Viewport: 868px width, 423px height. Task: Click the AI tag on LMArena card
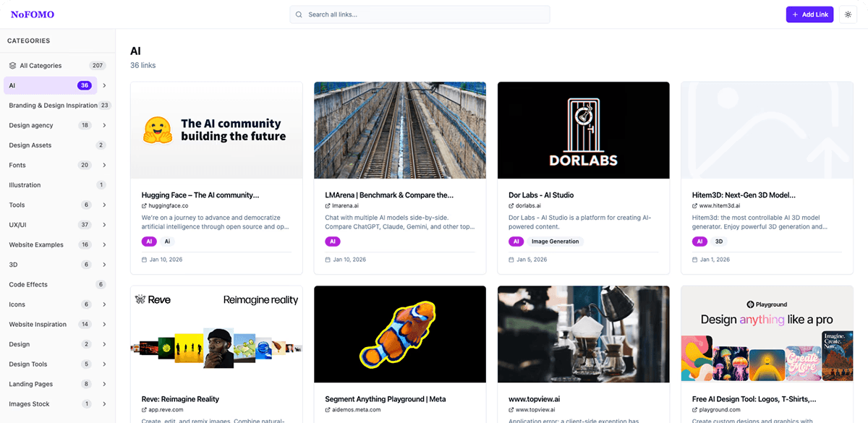click(x=333, y=242)
